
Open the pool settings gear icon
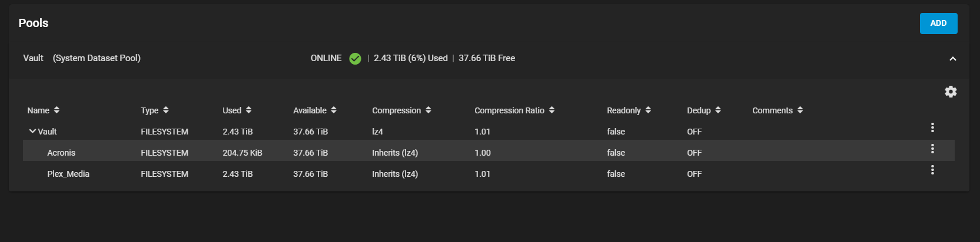[951, 92]
